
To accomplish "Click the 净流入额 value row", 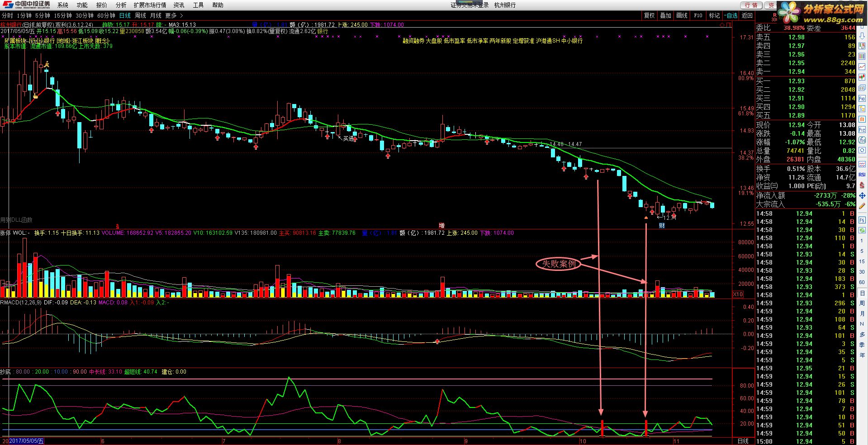I will tap(806, 195).
